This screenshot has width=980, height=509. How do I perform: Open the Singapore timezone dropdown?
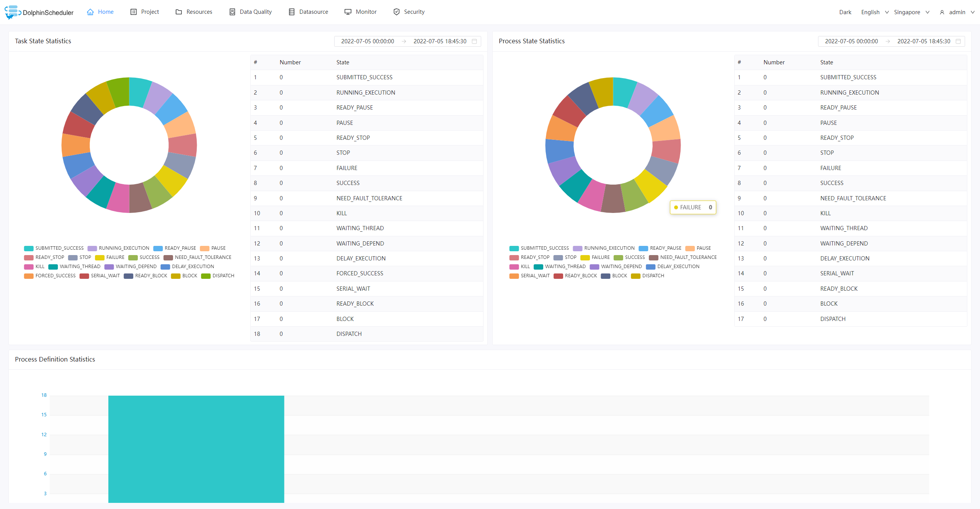tap(912, 12)
